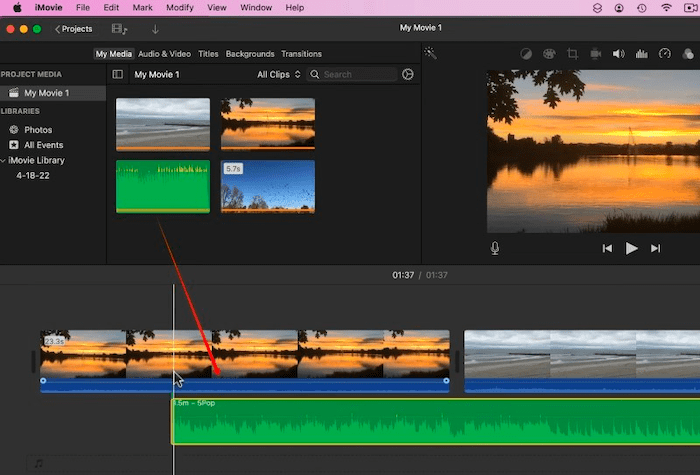Click the stacked layers menu bar icon

point(597,8)
